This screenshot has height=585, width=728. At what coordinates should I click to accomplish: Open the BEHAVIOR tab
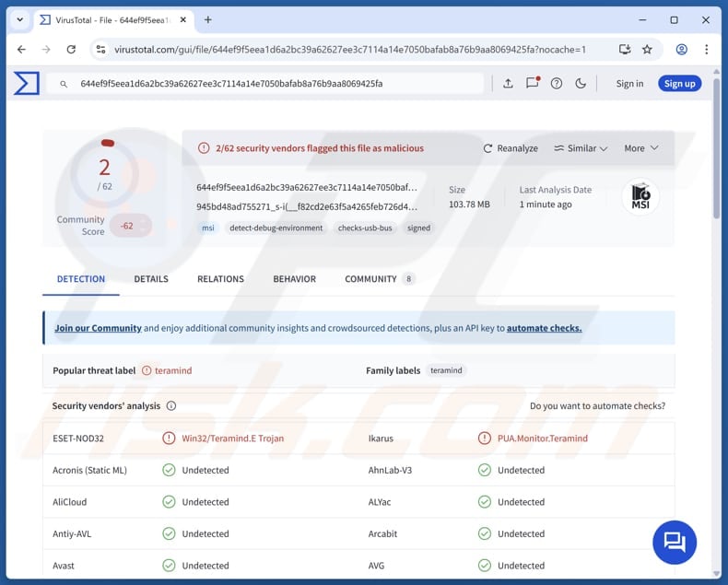(294, 279)
